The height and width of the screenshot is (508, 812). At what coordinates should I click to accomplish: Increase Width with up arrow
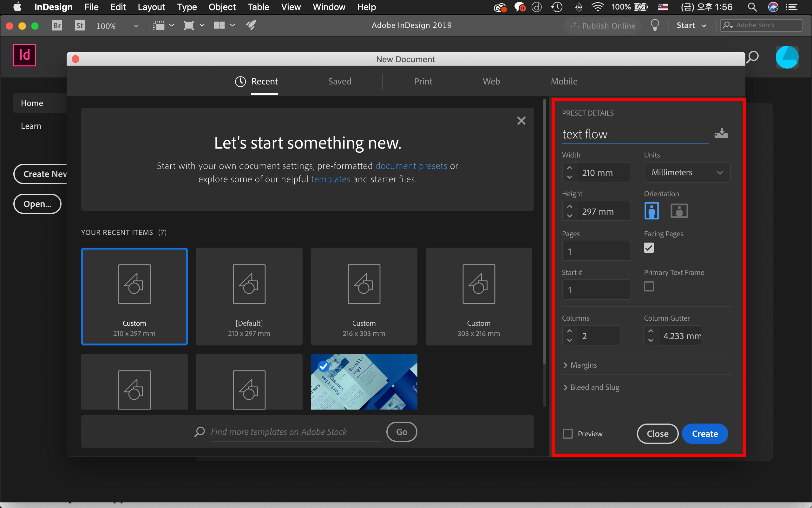pos(570,168)
